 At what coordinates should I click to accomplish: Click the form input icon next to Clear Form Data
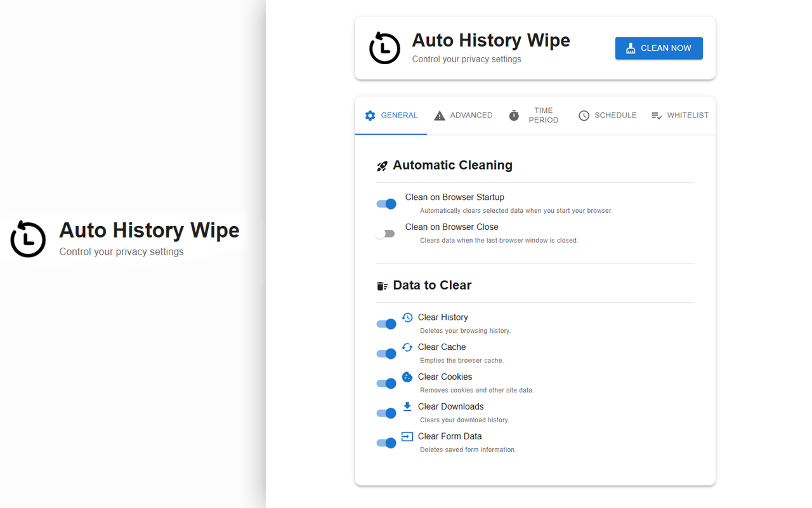(x=407, y=436)
